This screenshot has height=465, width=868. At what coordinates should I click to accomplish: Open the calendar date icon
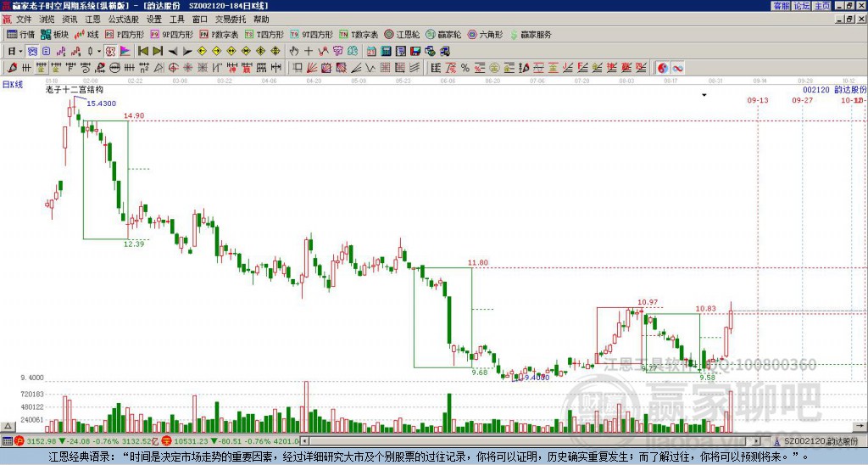click(x=371, y=52)
